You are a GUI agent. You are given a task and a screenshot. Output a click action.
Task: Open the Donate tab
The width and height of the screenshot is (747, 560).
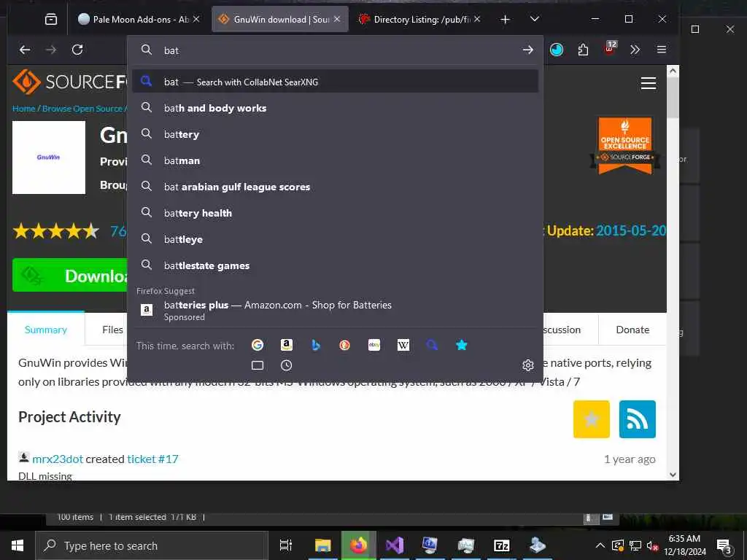[632, 330]
